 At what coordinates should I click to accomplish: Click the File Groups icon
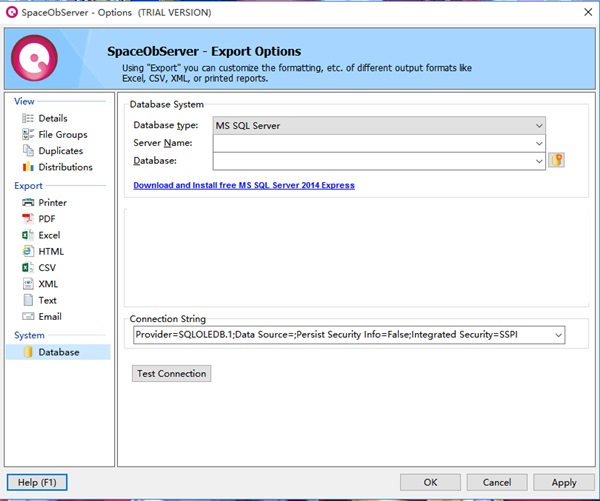point(28,134)
